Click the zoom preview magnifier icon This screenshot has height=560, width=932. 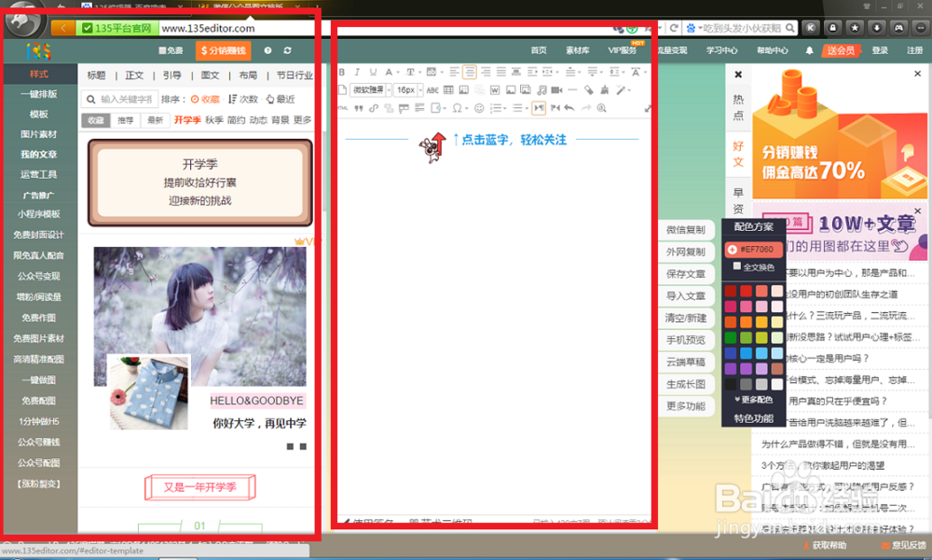pyautogui.click(x=601, y=108)
